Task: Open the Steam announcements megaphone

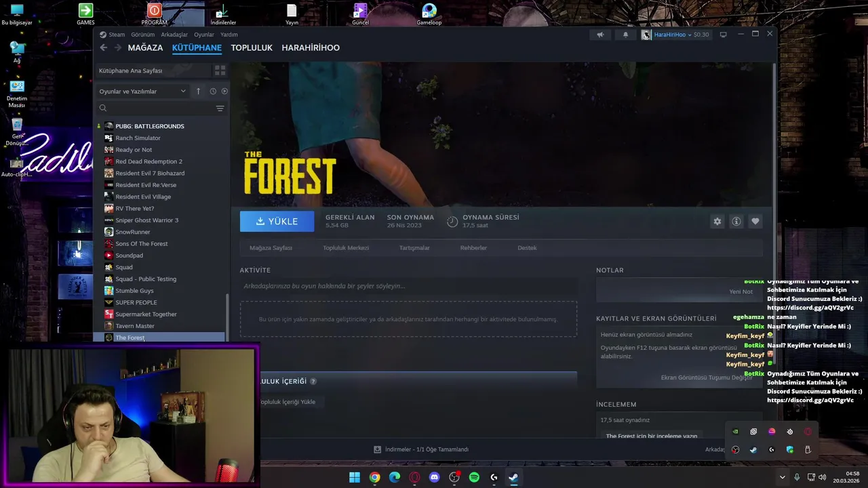Action: (x=600, y=35)
